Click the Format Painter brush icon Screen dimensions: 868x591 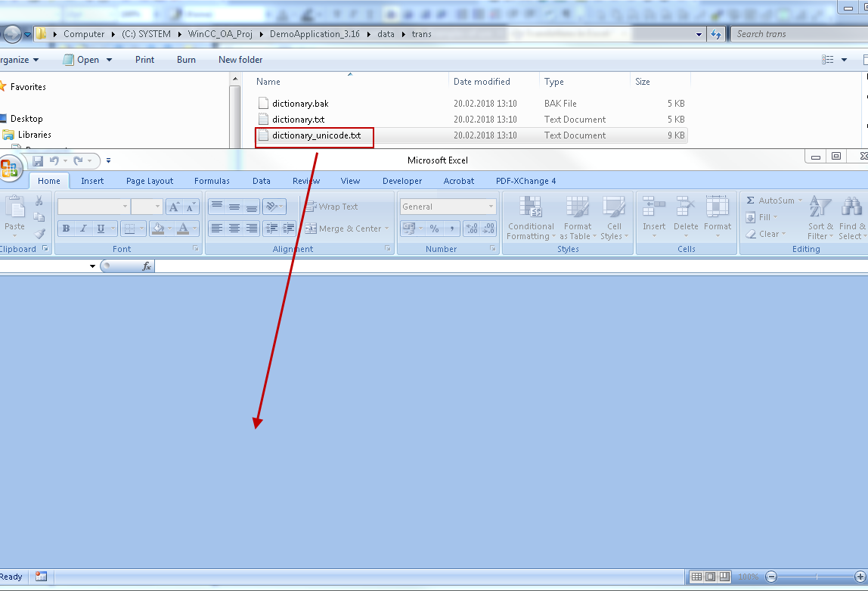coord(39,235)
